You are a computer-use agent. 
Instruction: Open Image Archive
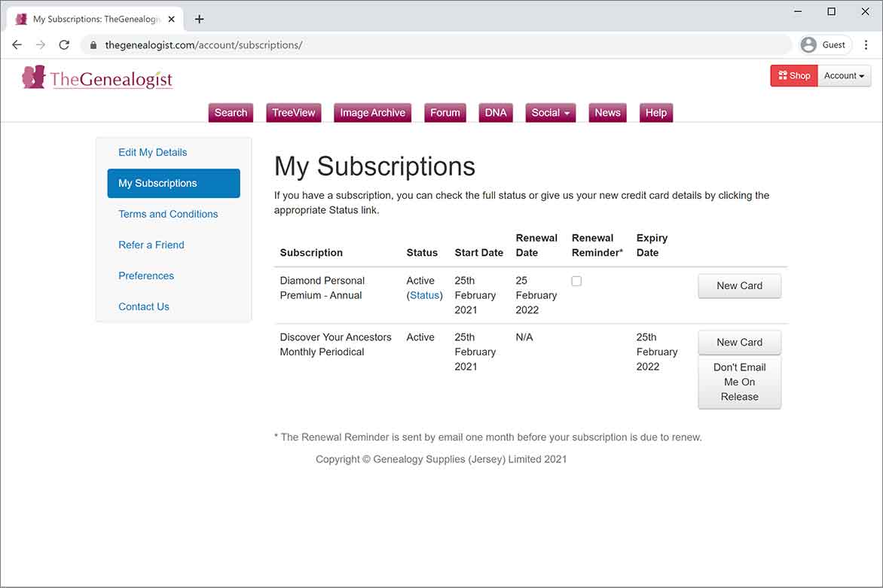tap(373, 112)
